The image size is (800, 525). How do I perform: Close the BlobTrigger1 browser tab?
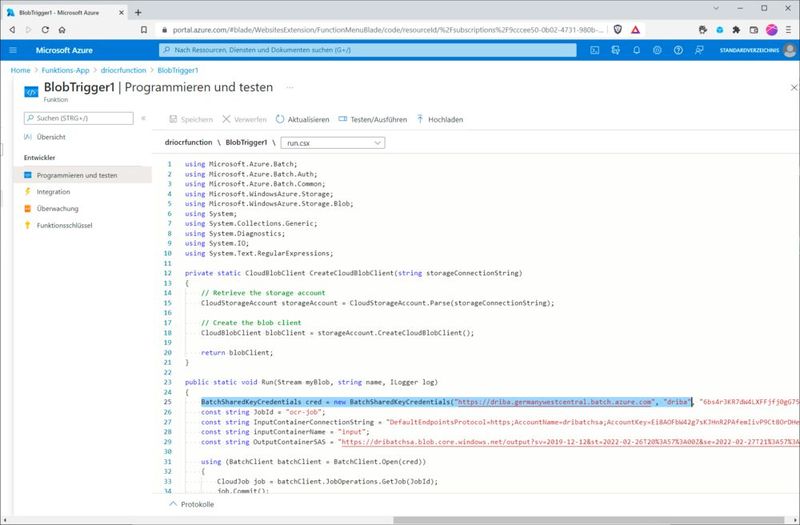coord(121,12)
